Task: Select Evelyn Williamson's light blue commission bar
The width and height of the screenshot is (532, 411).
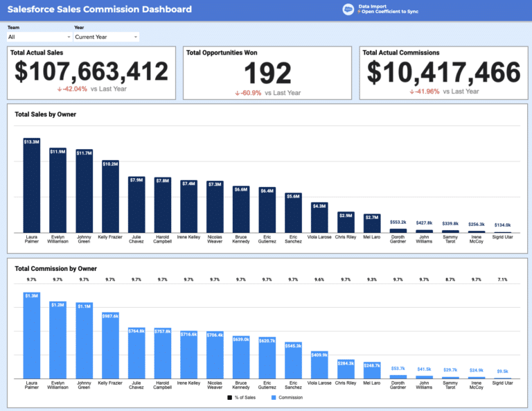Action: pos(58,340)
